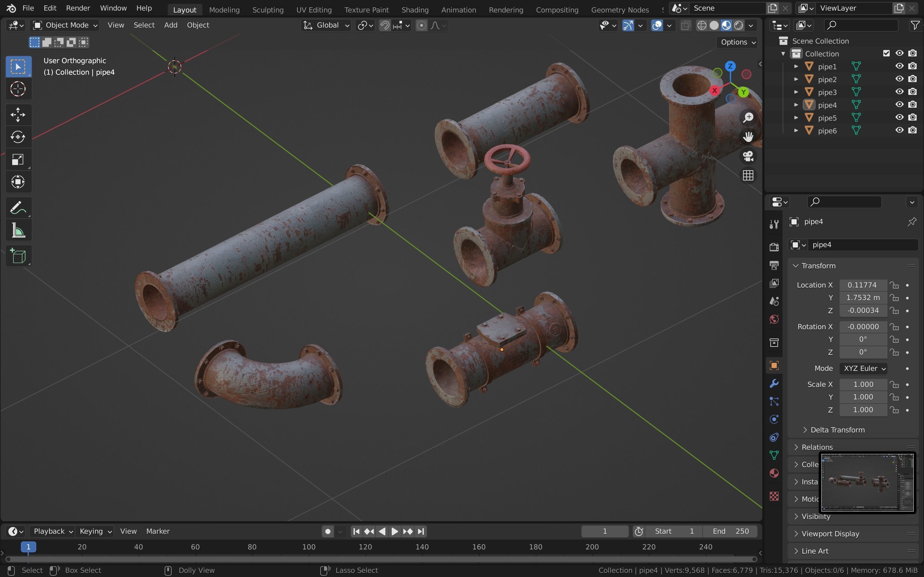Viewport: 924px width, 577px height.
Task: Select the Measure tool
Action: tap(18, 230)
